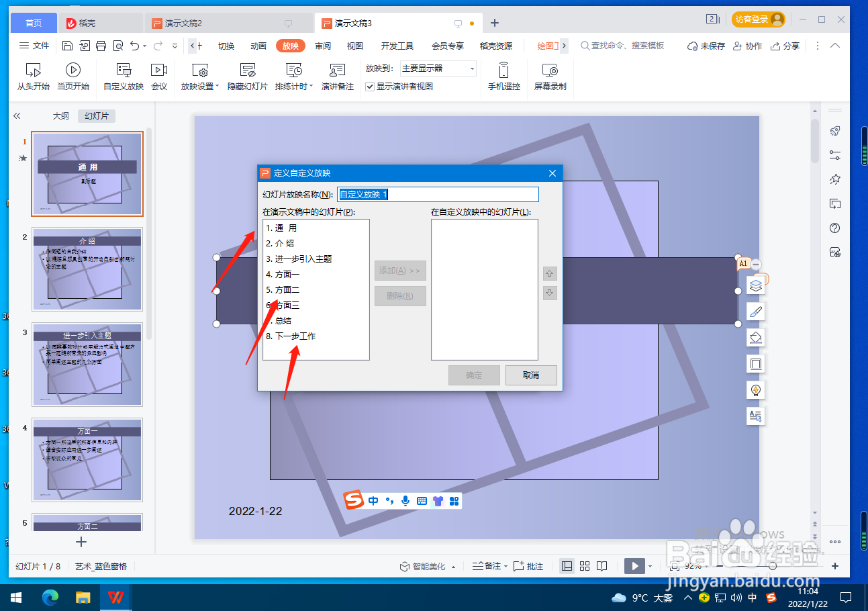Click the 访客登录 login button
Viewport: 868px width, 611px height.
(x=759, y=19)
